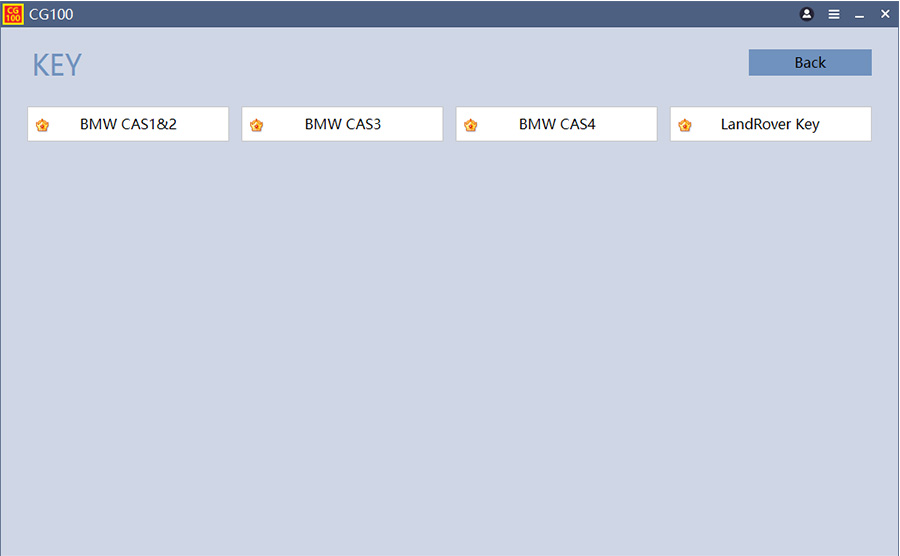900x556 pixels.
Task: Click the badge icon beside BMW CAS3
Action: (256, 125)
